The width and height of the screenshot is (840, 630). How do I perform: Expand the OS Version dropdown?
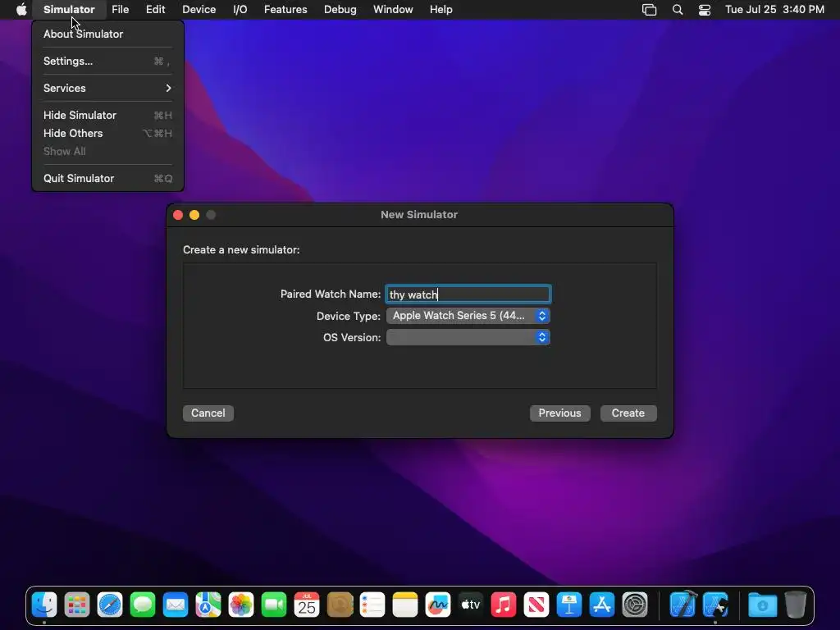point(468,337)
